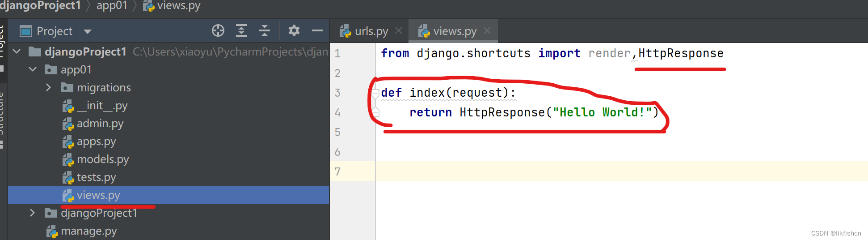Image resolution: width=868 pixels, height=240 pixels.
Task: Click the Project view icon in the panel header
Action: coord(26,31)
